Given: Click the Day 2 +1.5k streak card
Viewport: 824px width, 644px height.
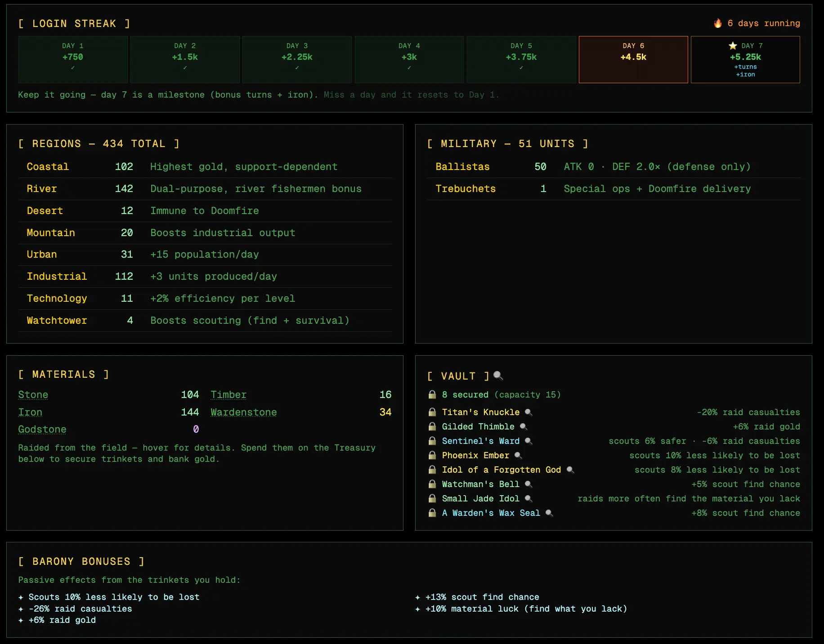Looking at the screenshot, I should click(x=185, y=59).
